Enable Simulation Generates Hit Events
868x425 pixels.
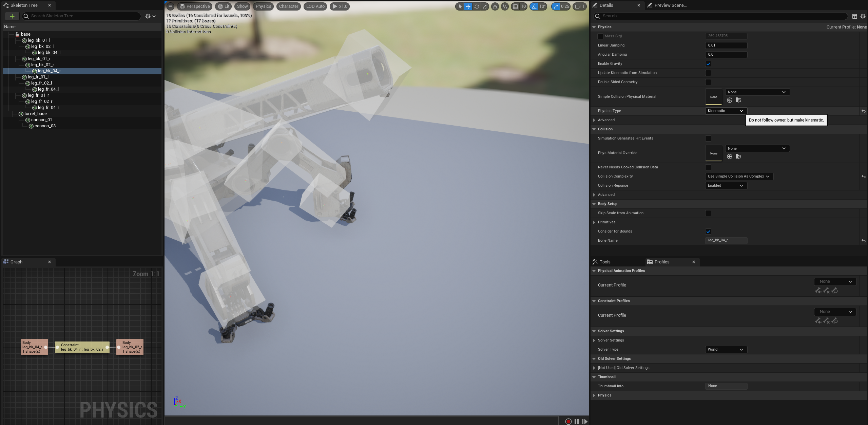coord(708,138)
